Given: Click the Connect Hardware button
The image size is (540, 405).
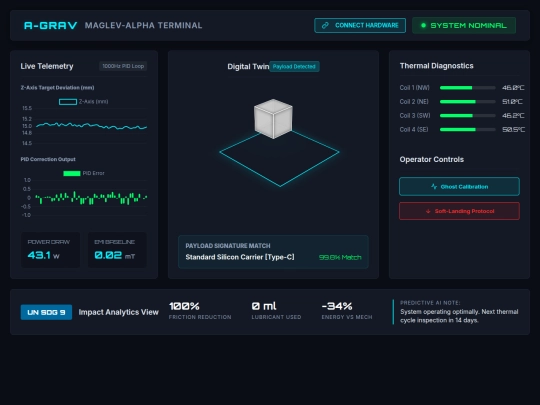Looking at the screenshot, I should [x=360, y=25].
